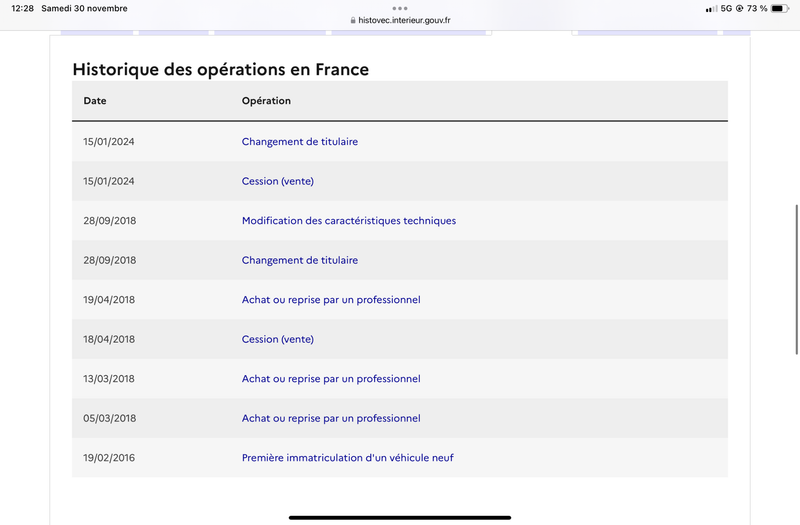The image size is (800, 525).
Task: Tap the clock showing 12:28
Action: coord(22,8)
